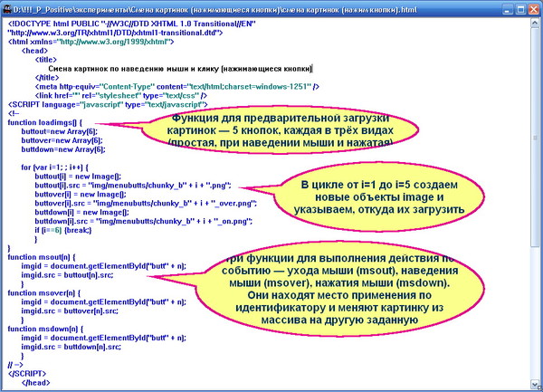Click the 'function msdown(n)' line
Image resolution: width=543 pixels, height=392 pixels.
(46, 329)
